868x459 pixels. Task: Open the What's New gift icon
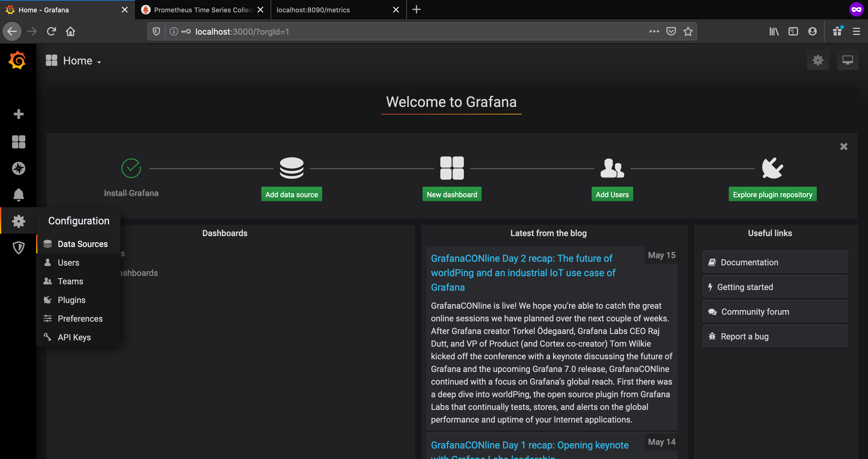(837, 31)
